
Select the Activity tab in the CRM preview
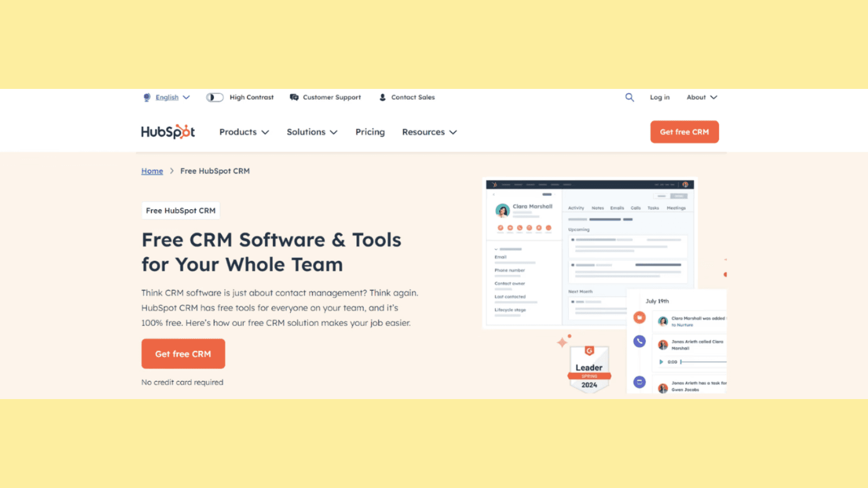576,208
